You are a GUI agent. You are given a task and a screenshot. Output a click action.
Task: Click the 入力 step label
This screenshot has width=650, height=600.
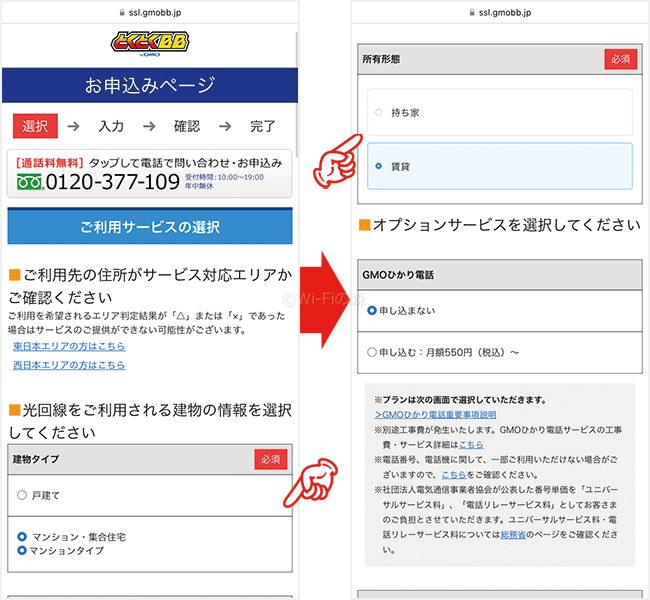pos(111,126)
